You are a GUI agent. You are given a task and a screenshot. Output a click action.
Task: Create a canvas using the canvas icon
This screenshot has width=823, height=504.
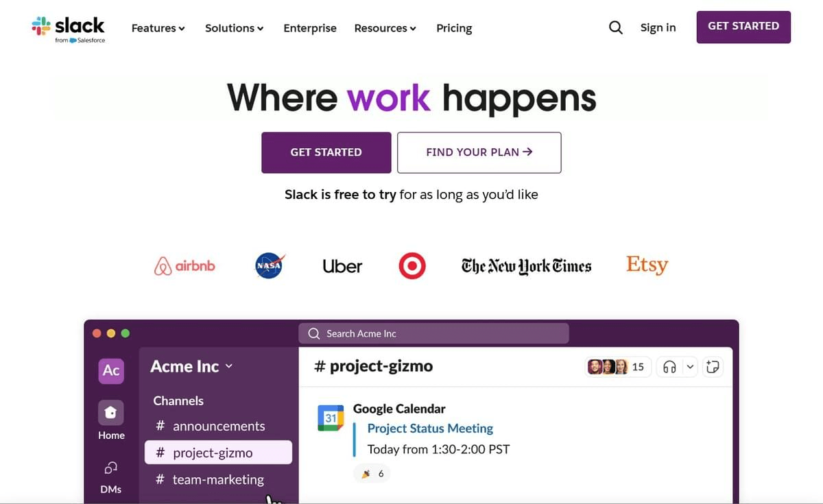click(x=713, y=366)
